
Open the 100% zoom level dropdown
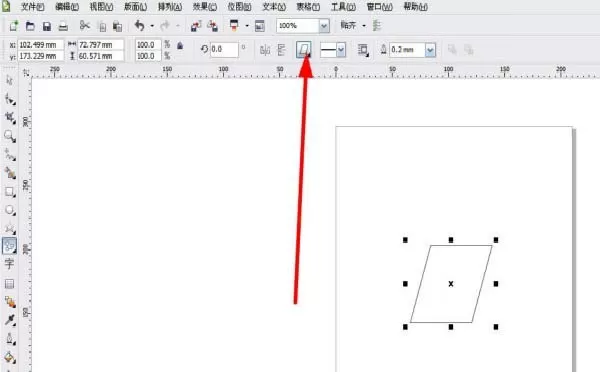(x=324, y=26)
